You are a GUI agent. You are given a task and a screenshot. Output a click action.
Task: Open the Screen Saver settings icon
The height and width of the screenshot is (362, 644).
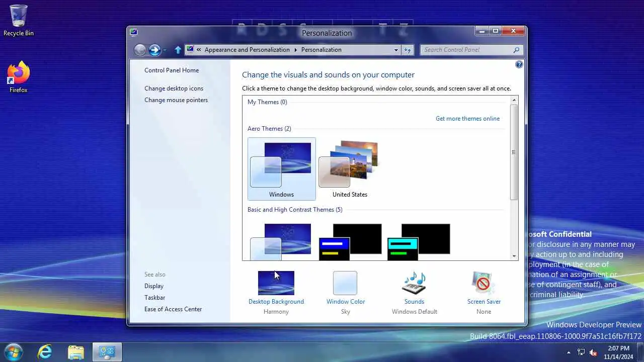pos(484,283)
